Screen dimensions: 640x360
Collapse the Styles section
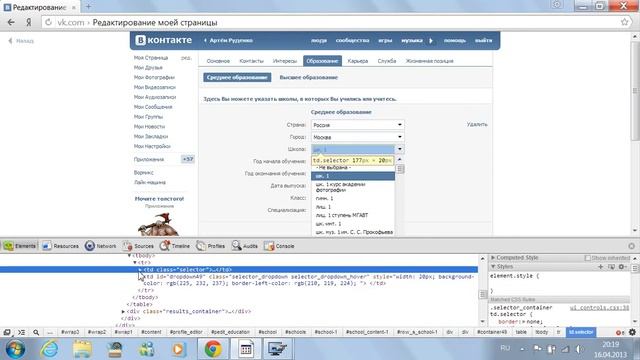point(493,267)
